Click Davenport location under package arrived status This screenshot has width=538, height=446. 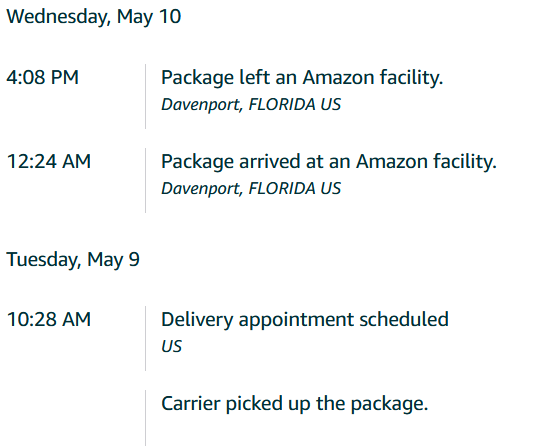tap(251, 188)
